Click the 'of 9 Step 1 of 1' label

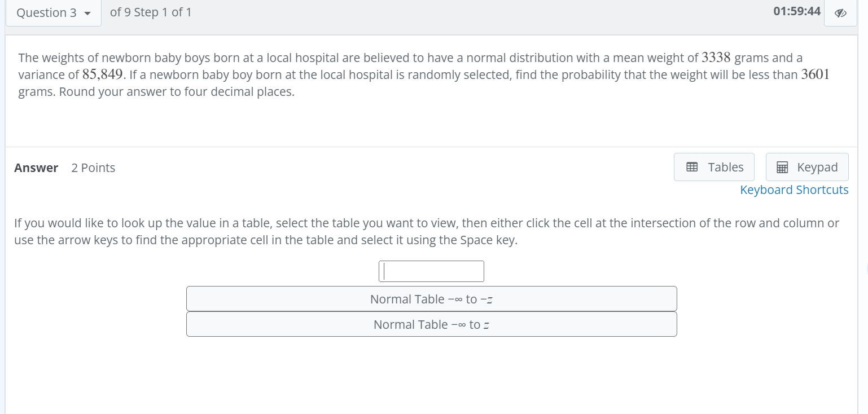[x=151, y=12]
